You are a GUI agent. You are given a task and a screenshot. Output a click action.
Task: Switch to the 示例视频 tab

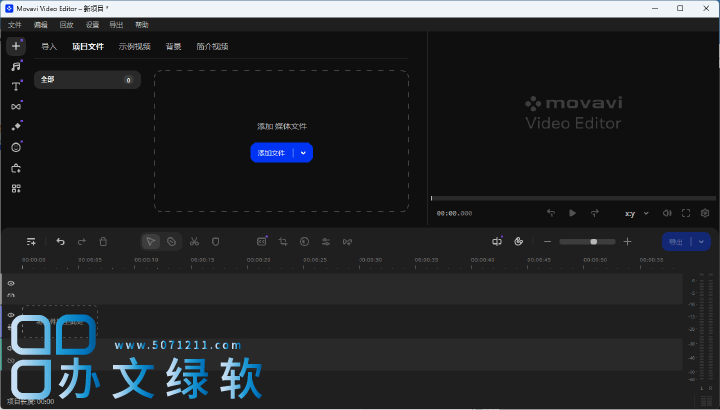click(x=135, y=46)
